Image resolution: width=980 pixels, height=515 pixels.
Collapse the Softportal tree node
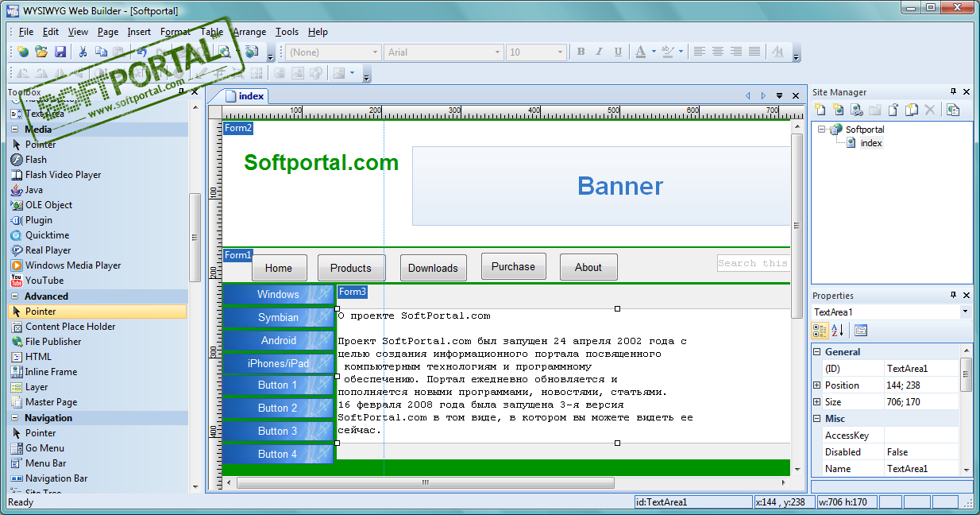point(822,130)
